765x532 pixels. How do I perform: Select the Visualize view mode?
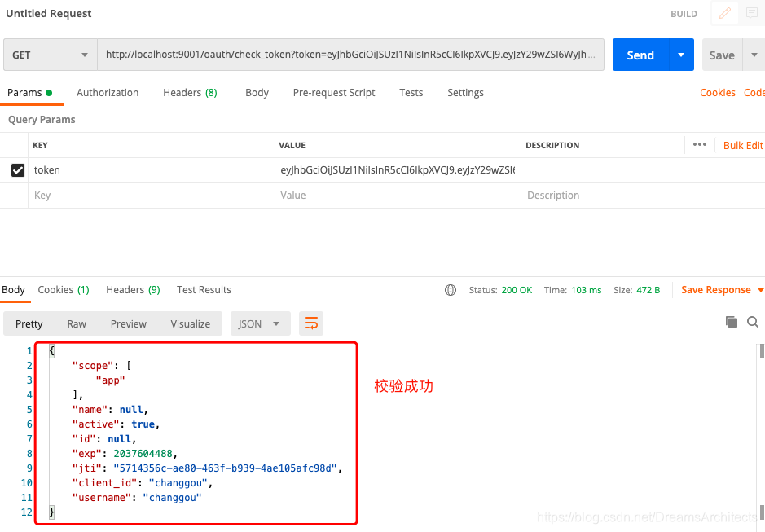[x=191, y=323]
